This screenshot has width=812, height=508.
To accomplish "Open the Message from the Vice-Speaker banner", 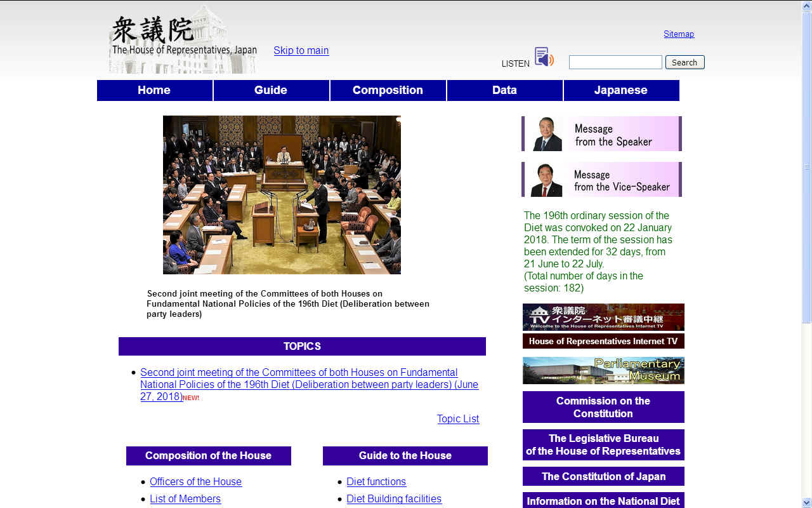I will 601,180.
